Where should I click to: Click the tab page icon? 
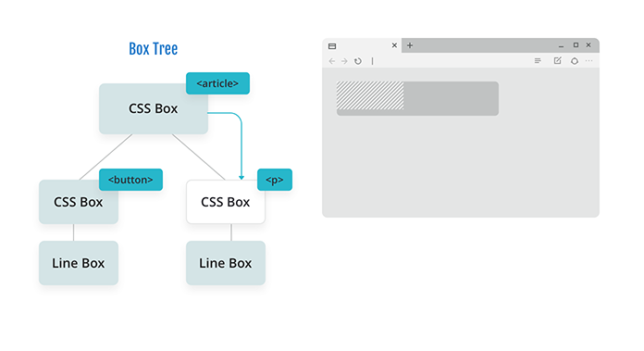click(332, 46)
